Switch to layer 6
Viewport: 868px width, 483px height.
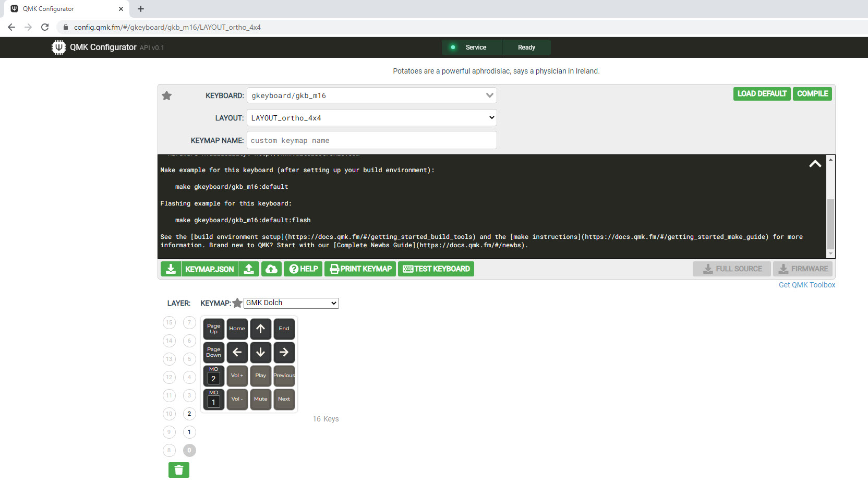coord(189,341)
